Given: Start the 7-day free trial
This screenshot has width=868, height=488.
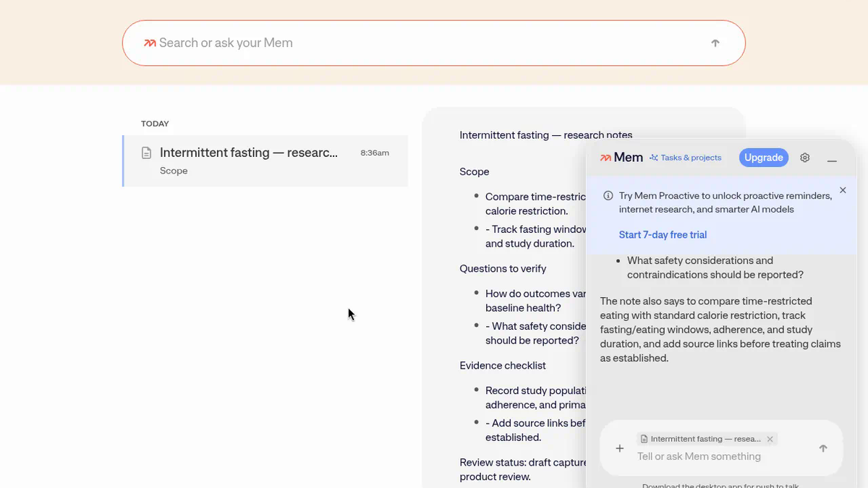Looking at the screenshot, I should [x=663, y=235].
